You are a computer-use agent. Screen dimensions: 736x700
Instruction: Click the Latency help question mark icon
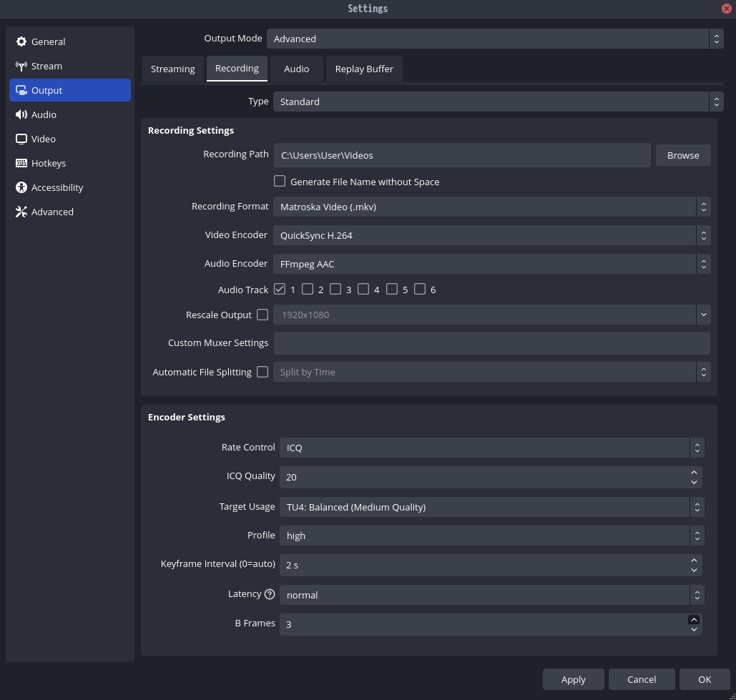point(270,594)
